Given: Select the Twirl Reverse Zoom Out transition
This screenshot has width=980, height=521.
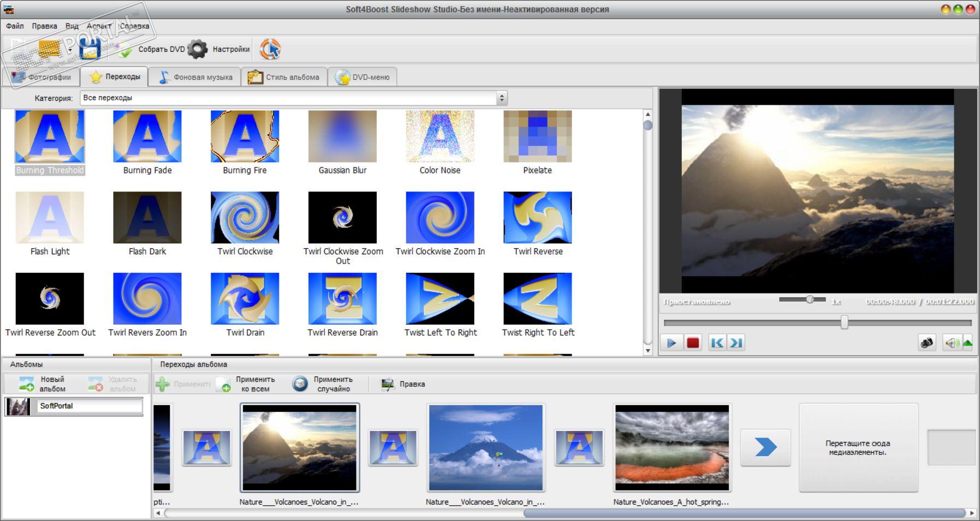Looking at the screenshot, I should pos(50,305).
